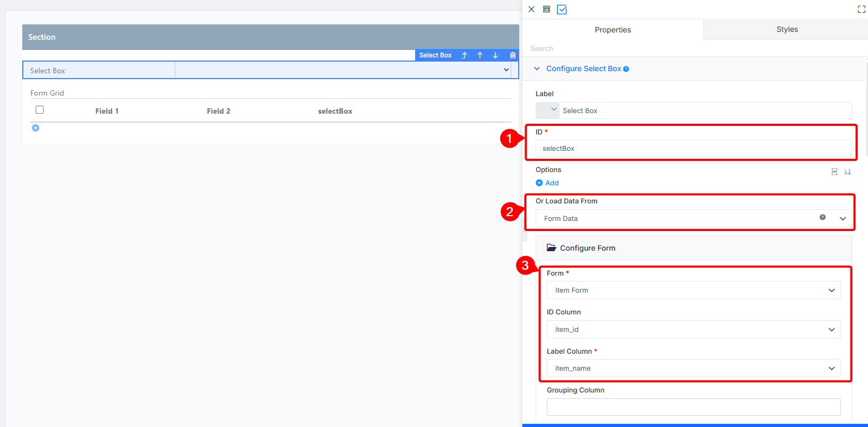The width and height of the screenshot is (868, 427).
Task: Click the sort options icon beside Options
Action: pyautogui.click(x=848, y=172)
